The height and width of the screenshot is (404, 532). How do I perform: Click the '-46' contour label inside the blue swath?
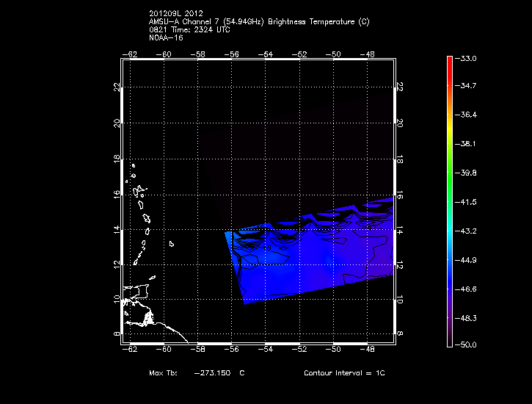tap(266, 248)
